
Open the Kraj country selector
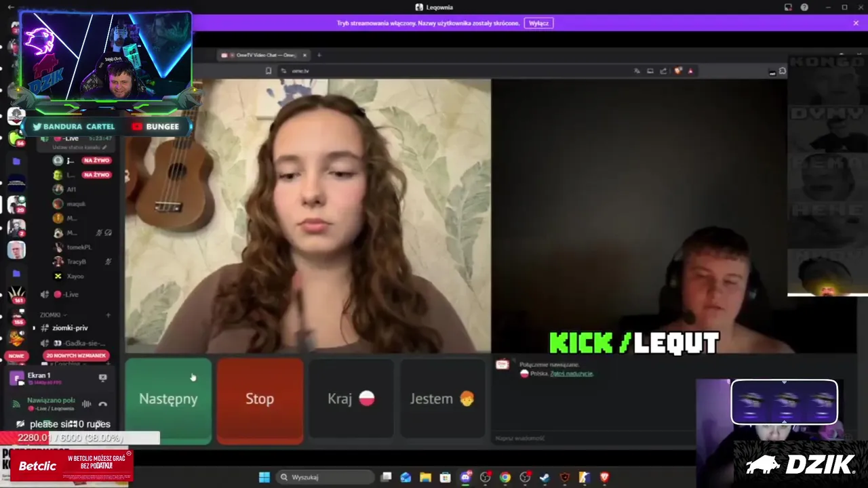(x=351, y=399)
